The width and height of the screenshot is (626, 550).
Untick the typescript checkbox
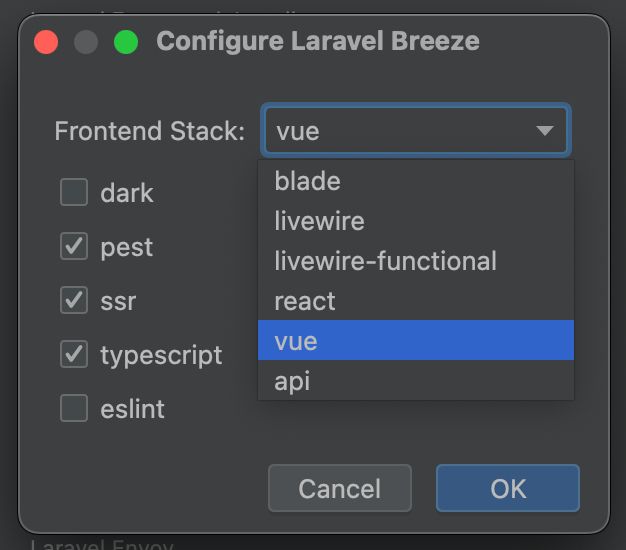click(x=74, y=354)
